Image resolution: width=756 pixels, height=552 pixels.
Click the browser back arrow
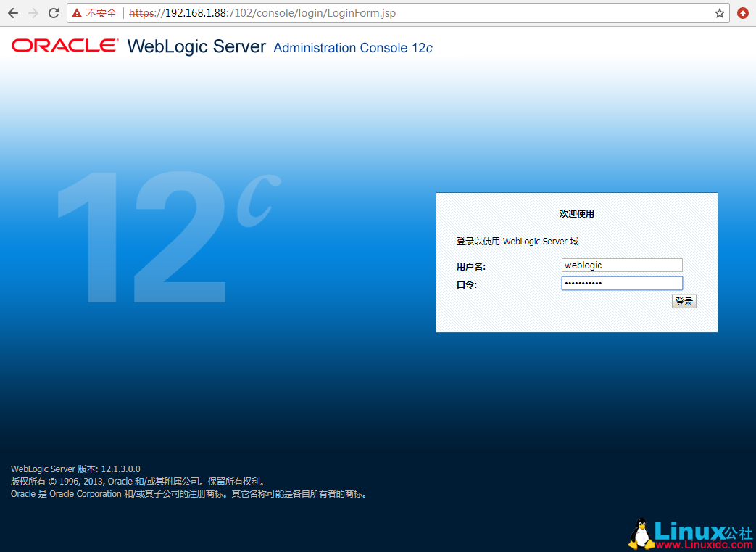click(13, 13)
